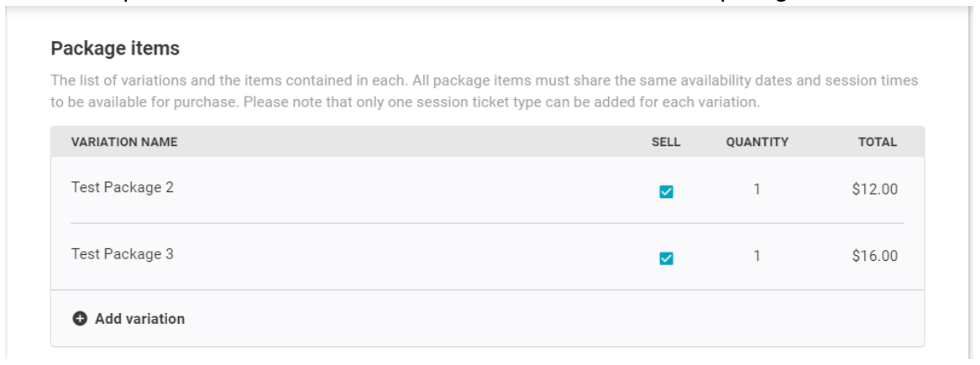
Task: Select the quantity value for Test Package 2
Action: 757,189
